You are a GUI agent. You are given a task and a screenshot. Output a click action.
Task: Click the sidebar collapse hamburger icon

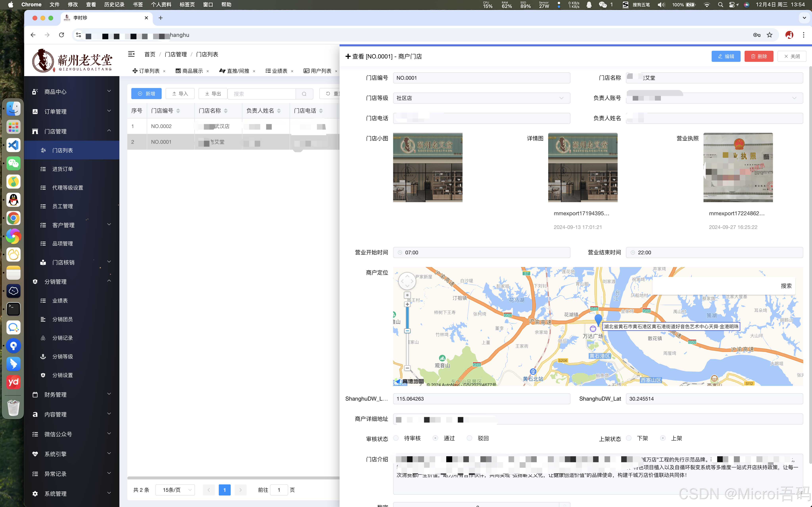(x=131, y=54)
